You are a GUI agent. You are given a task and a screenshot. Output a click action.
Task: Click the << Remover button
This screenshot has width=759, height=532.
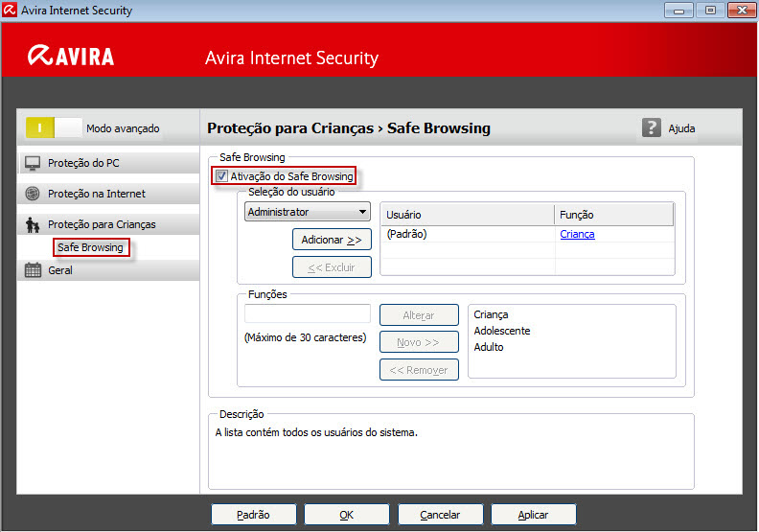[419, 370]
